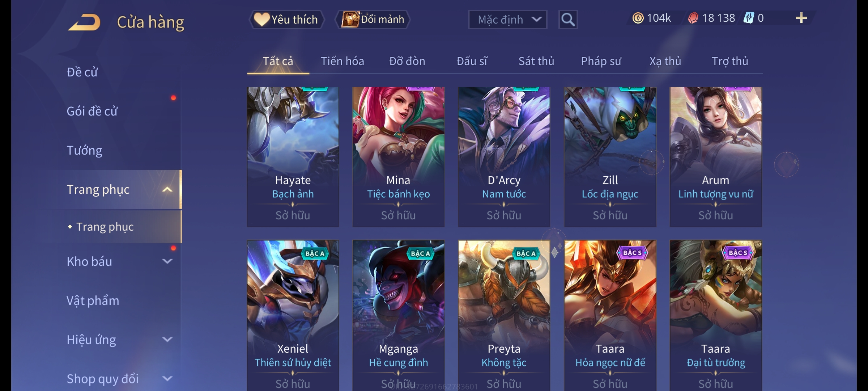Image resolution: width=868 pixels, height=391 pixels.
Task: Tap the red ruby currency icon
Action: pyautogui.click(x=693, y=18)
